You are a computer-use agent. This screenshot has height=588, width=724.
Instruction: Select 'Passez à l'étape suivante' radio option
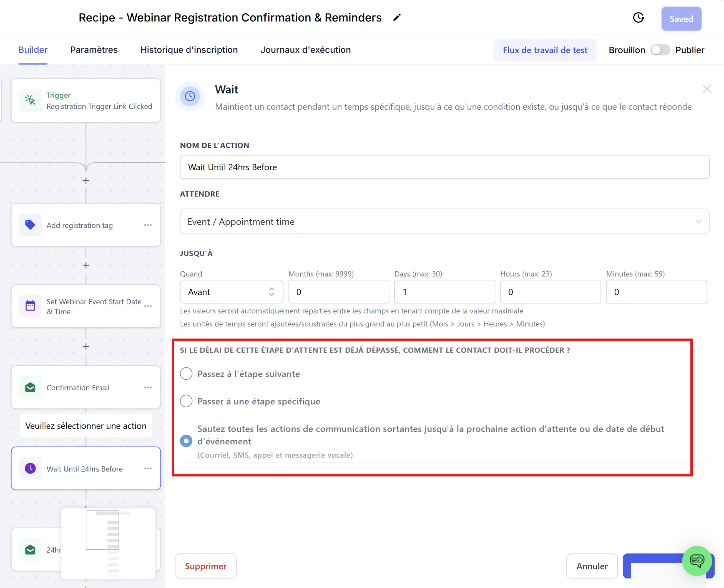pos(186,374)
